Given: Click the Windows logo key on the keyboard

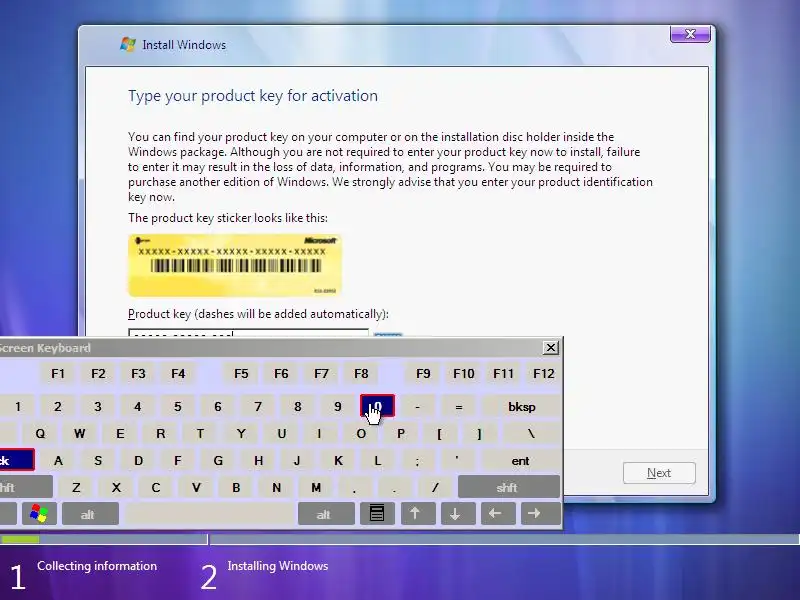Looking at the screenshot, I should [x=39, y=513].
